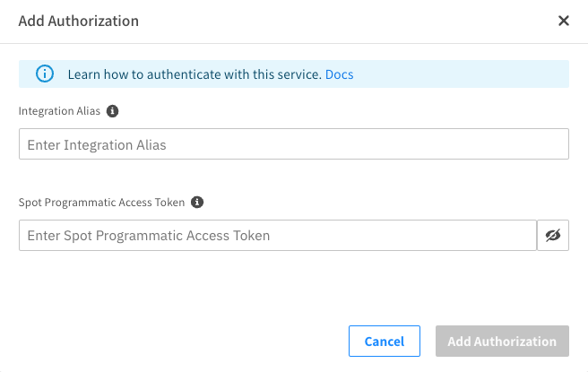The image size is (588, 372).
Task: Open the access token help tooltip icon
Action: coord(197,203)
